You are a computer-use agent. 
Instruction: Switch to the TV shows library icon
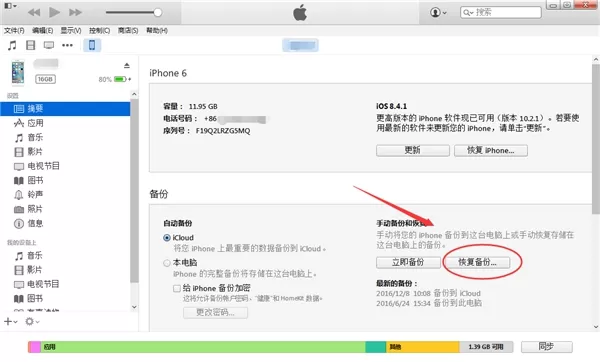click(x=49, y=46)
